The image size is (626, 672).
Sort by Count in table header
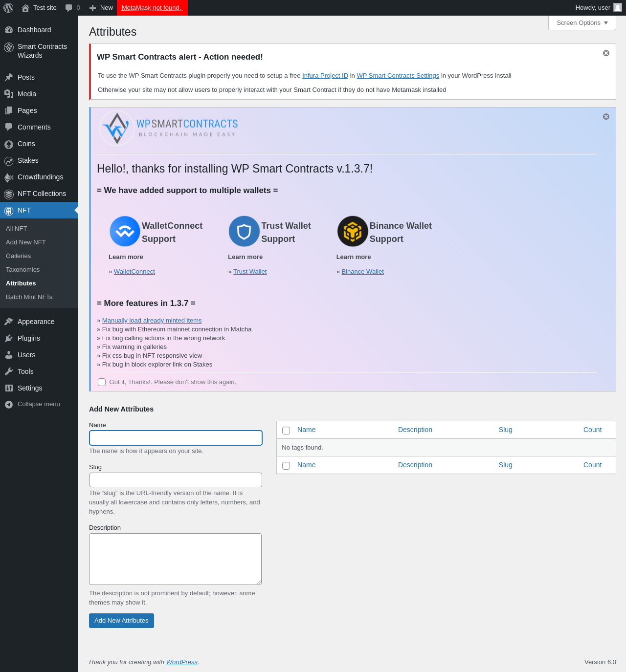592,430
